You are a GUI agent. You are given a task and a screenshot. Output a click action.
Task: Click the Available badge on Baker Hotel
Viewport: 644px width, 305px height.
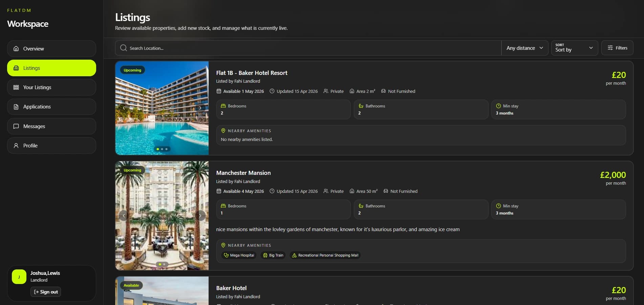(x=131, y=285)
